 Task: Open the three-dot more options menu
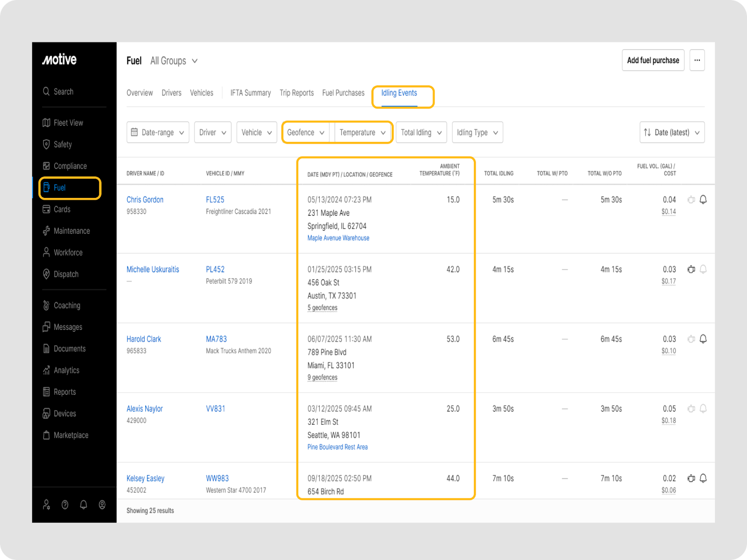point(697,60)
